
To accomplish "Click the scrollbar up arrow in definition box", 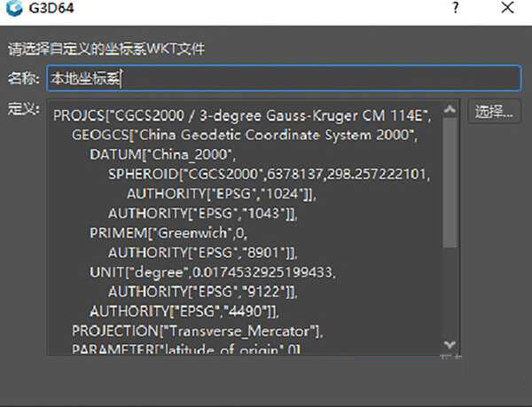I will [450, 106].
